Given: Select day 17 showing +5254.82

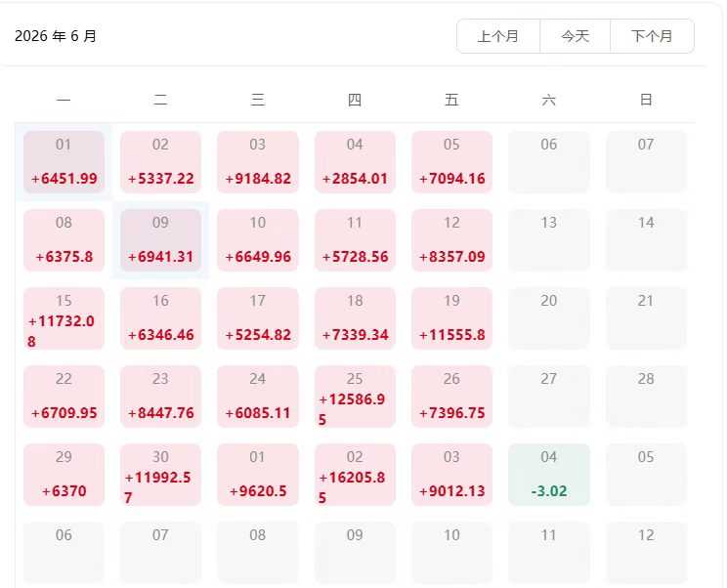Looking at the screenshot, I should tap(258, 318).
